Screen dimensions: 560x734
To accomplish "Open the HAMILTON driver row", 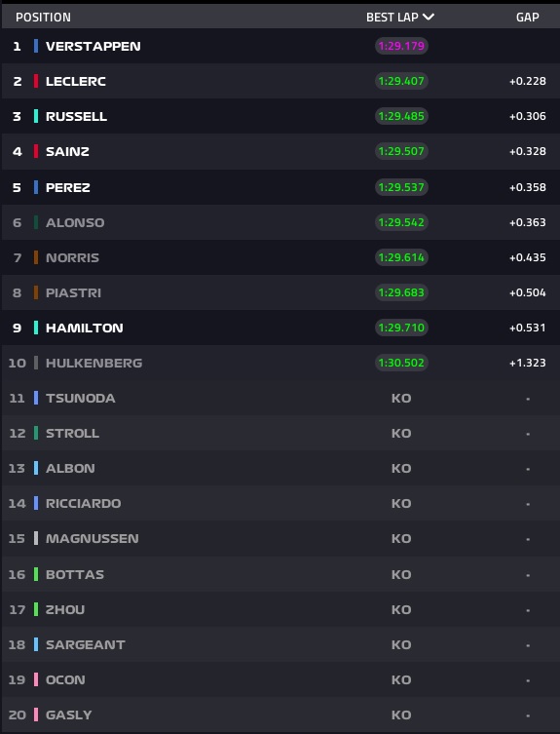I will 280,328.
